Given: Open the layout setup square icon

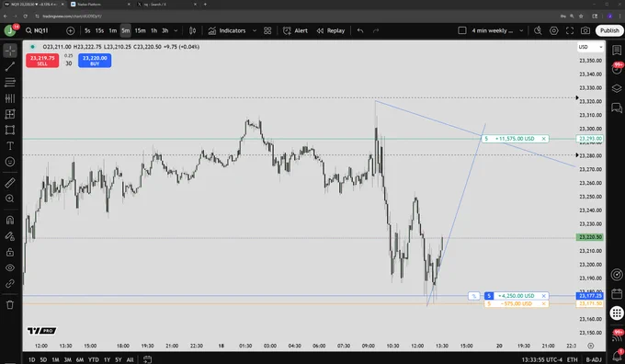Looking at the screenshot, I should pos(462,30).
